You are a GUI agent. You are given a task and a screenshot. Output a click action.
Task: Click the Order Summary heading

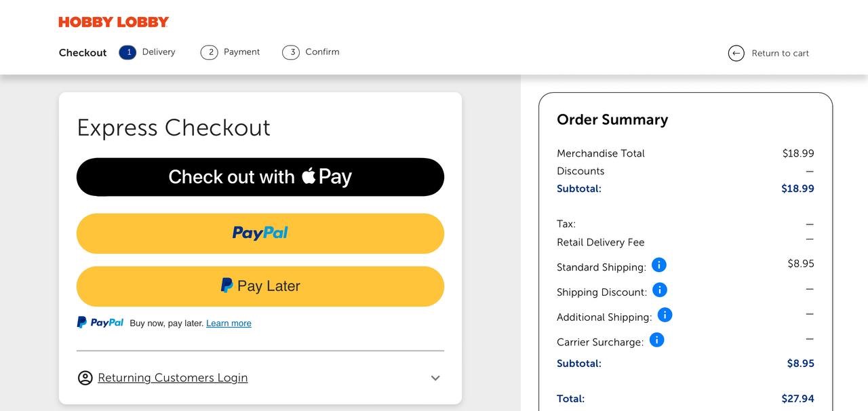612,120
